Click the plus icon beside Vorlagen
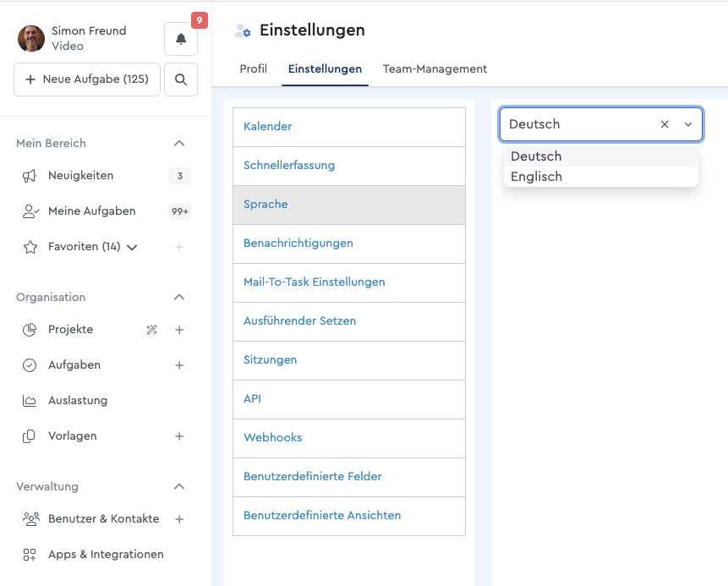728x586 pixels. (179, 436)
